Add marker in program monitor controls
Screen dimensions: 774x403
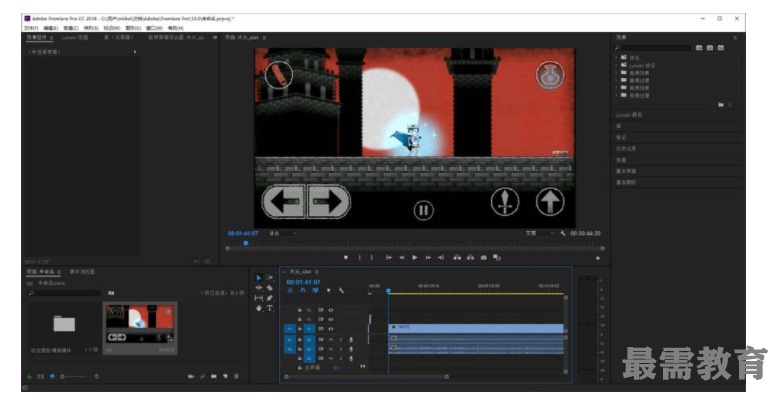point(346,257)
